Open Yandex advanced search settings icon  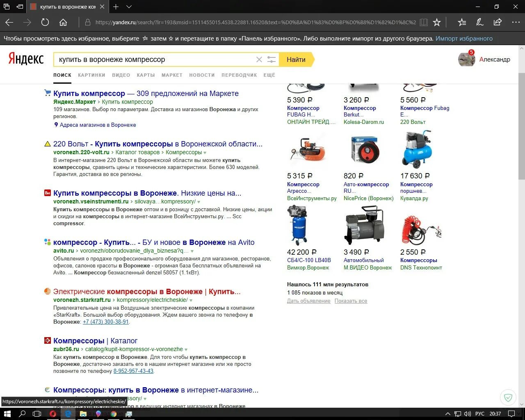pos(272,59)
